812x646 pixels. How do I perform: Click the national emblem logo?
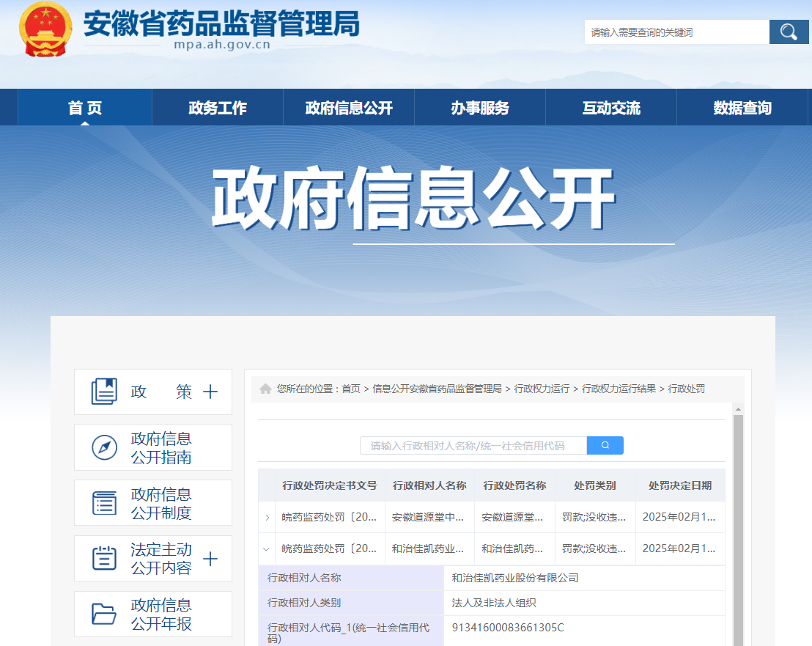pyautogui.click(x=45, y=29)
